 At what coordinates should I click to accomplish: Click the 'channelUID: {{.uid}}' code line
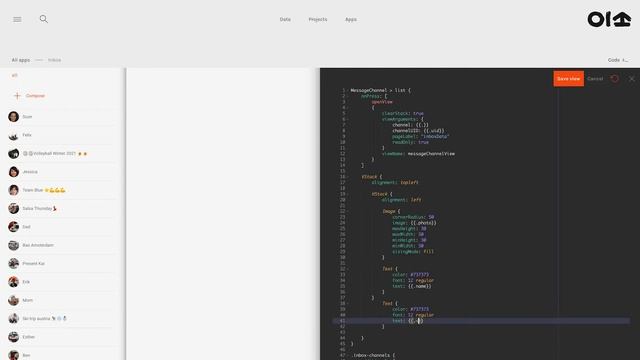click(418, 131)
